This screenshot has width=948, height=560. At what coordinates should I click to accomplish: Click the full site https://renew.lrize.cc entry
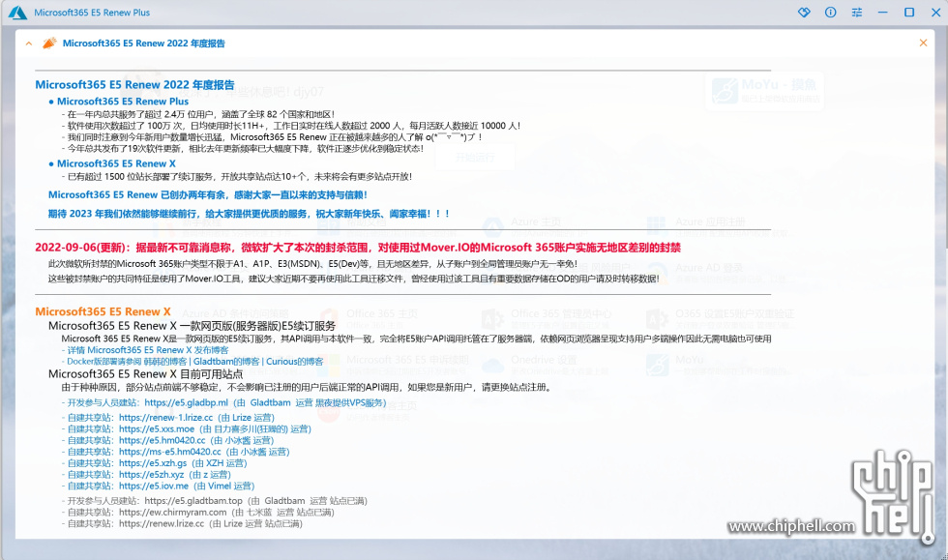click(182, 524)
